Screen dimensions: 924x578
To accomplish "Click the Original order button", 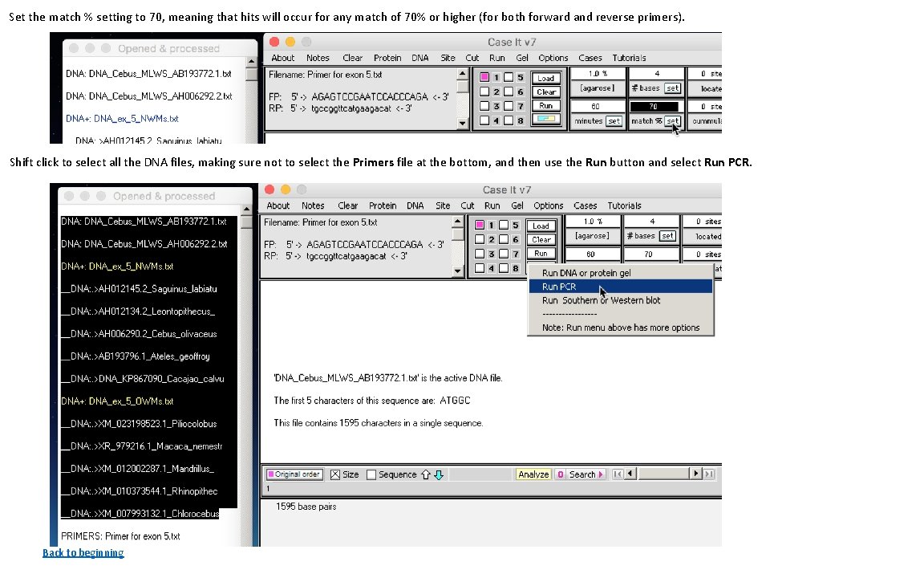I will 294,474.
